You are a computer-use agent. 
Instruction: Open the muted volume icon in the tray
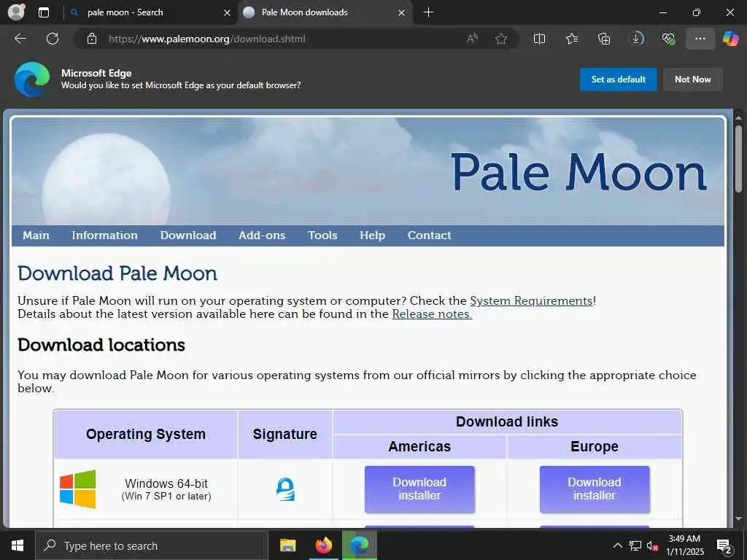652,545
